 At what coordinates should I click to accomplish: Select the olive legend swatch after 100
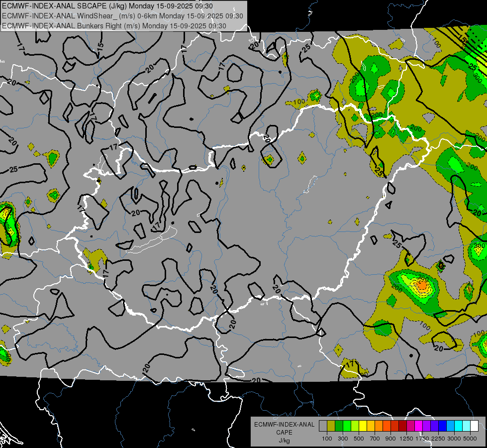pyautogui.click(x=331, y=426)
